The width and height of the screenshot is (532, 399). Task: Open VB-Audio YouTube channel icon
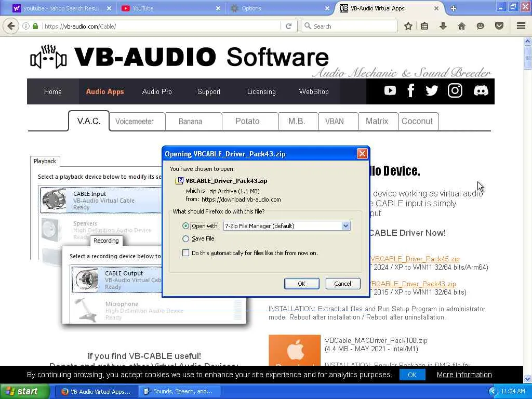tap(390, 90)
